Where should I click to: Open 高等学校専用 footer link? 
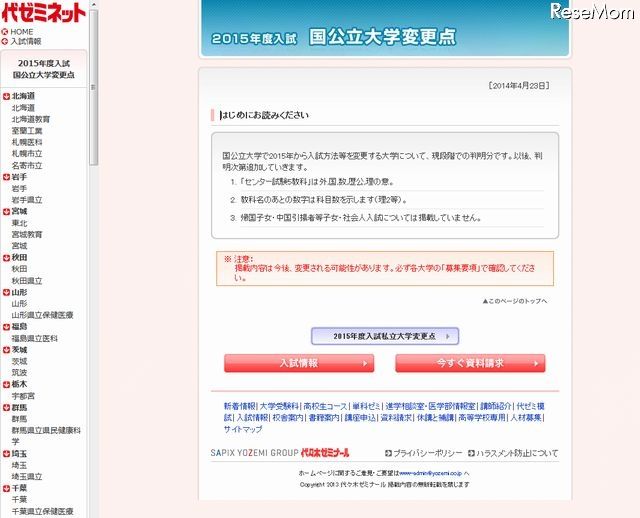click(482, 418)
